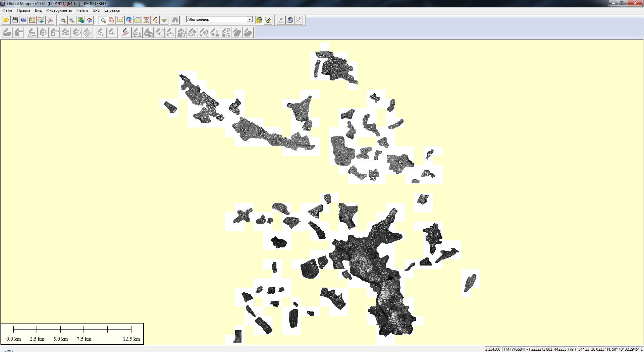Select the Path Profile tool
The height and width of the screenshot is (352, 644).
(x=138, y=20)
